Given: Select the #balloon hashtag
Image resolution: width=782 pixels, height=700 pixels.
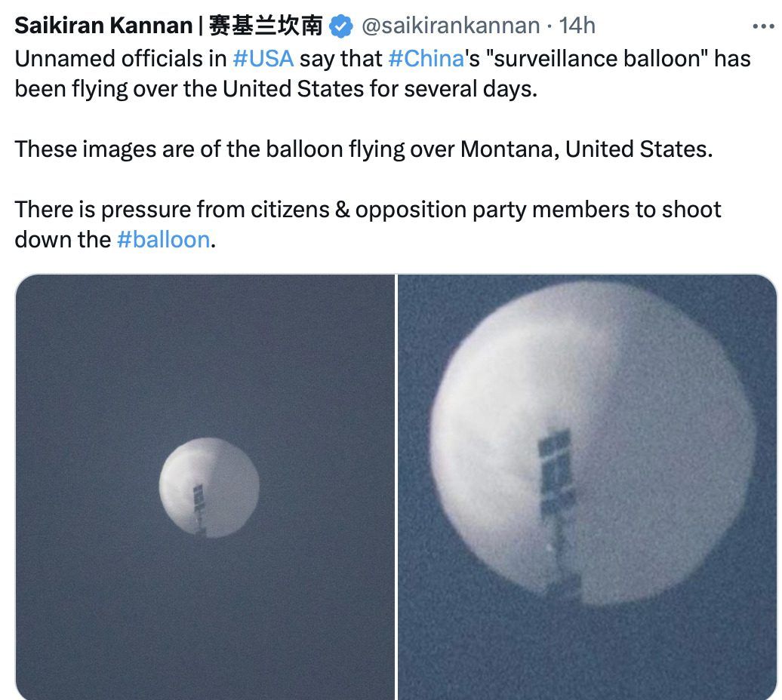Looking at the screenshot, I should [x=163, y=240].
